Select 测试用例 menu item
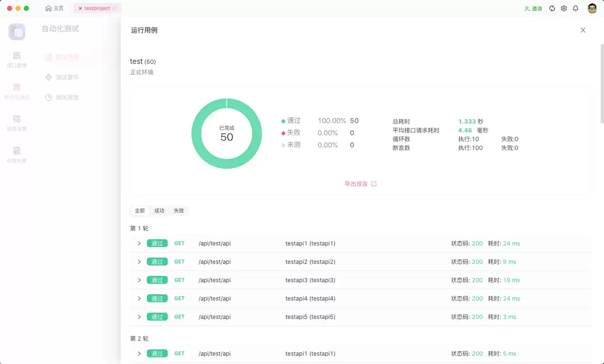The image size is (604, 364). [x=67, y=58]
